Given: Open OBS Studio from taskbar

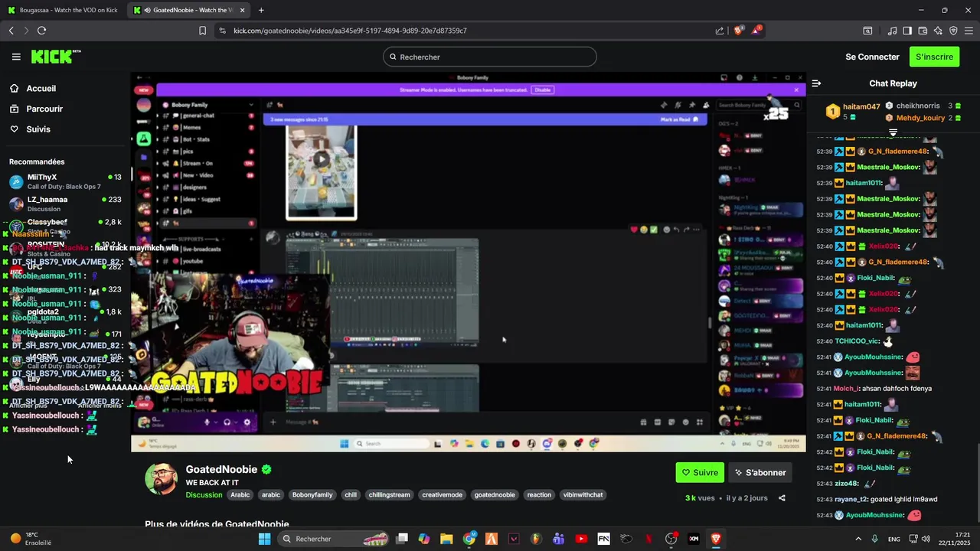Looking at the screenshot, I should tap(671, 539).
